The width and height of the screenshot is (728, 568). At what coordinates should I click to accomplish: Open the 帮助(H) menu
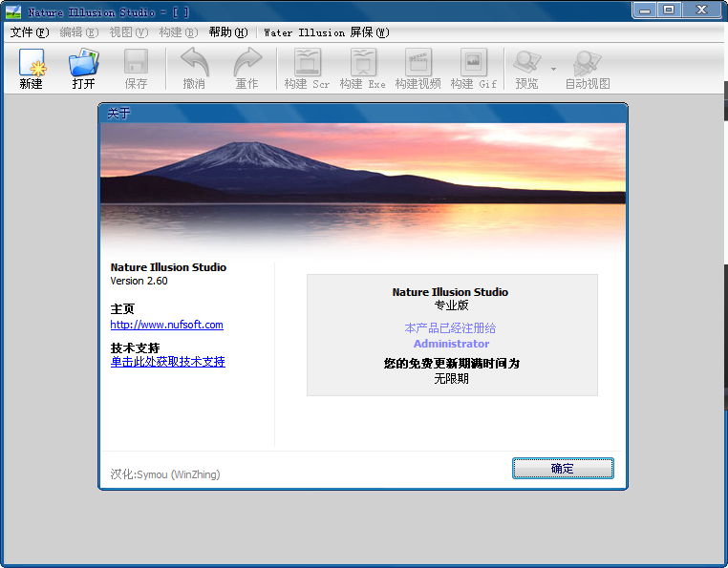pyautogui.click(x=228, y=32)
